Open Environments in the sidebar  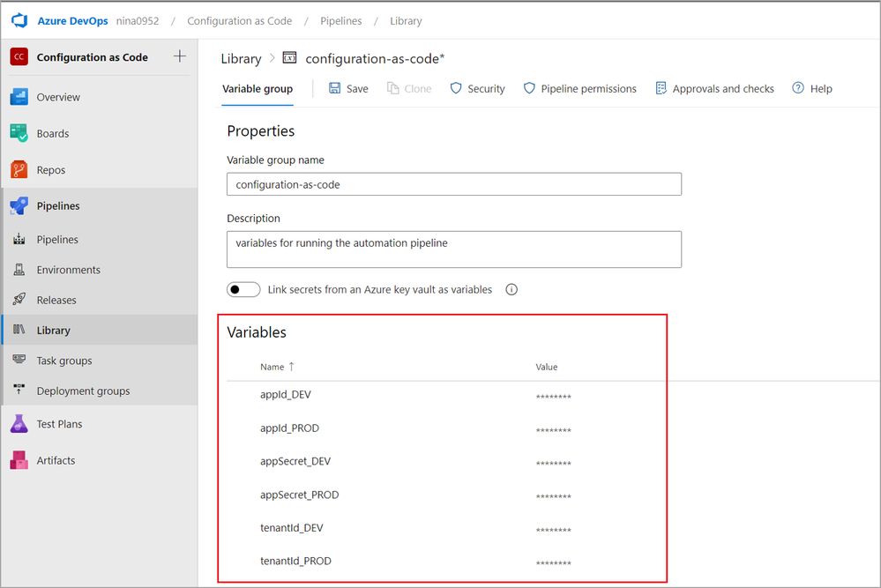[x=69, y=270]
